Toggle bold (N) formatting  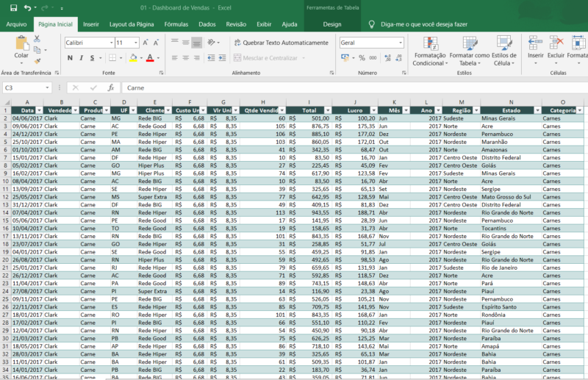point(70,58)
